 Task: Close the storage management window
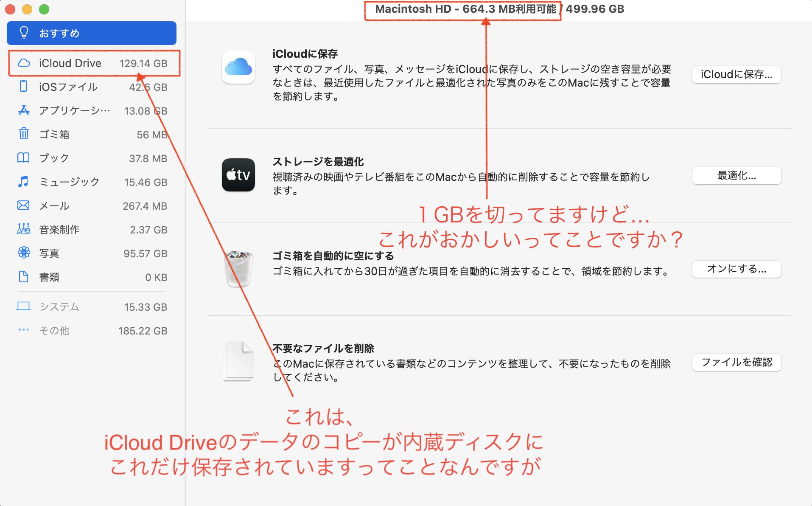click(10, 9)
